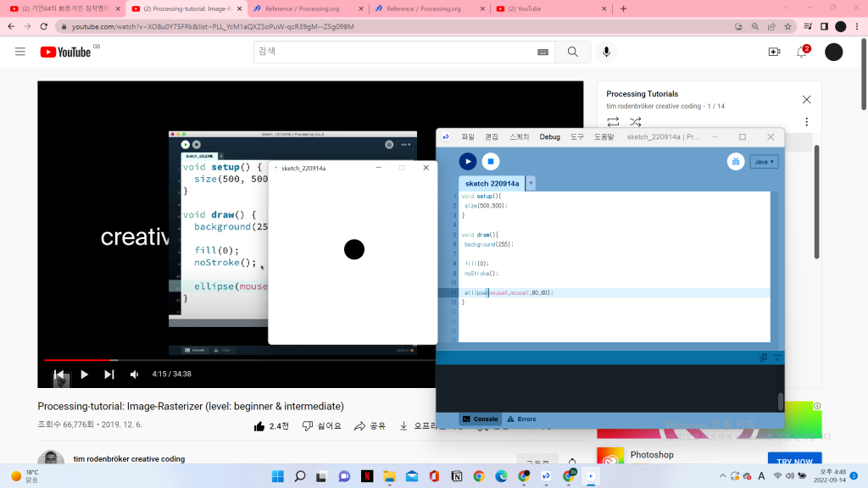The height and width of the screenshot is (488, 868).
Task: Open the 파일 menu in Processing
Action: pos(468,136)
